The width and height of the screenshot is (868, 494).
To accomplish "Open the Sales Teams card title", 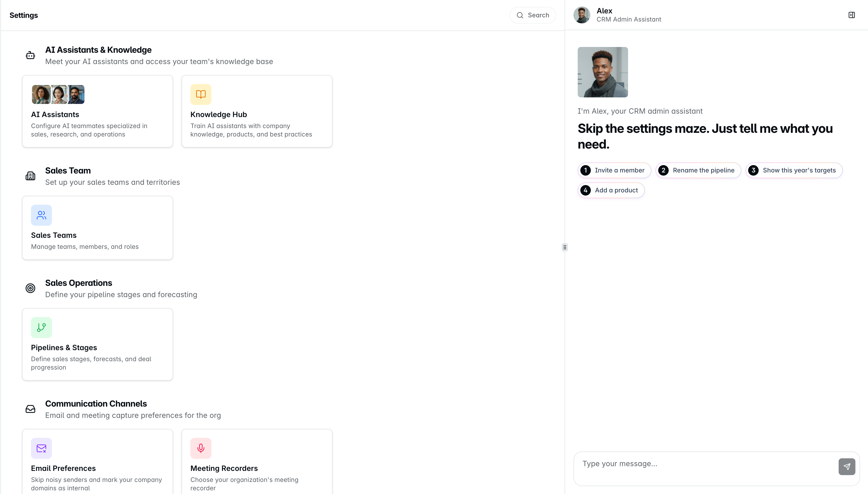I will coord(53,235).
